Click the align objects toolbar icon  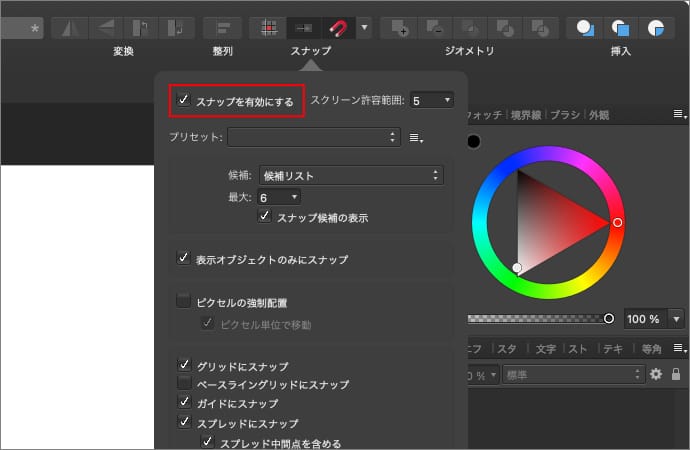coord(222,27)
